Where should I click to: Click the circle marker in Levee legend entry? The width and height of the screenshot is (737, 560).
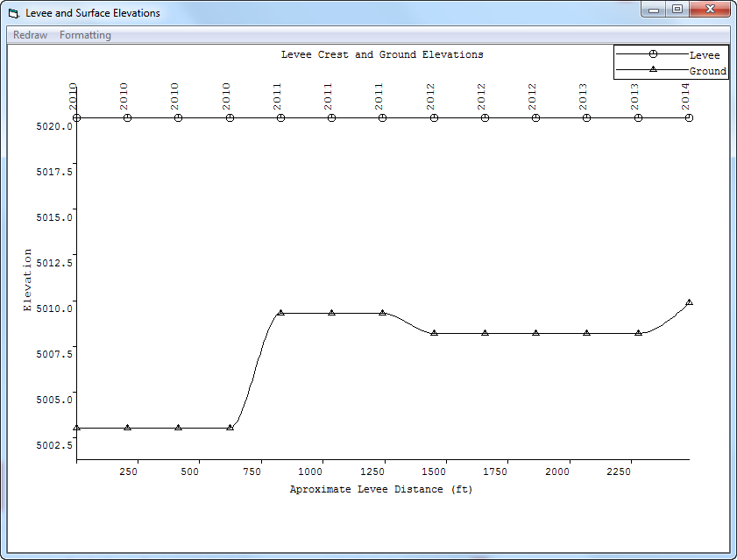click(653, 54)
